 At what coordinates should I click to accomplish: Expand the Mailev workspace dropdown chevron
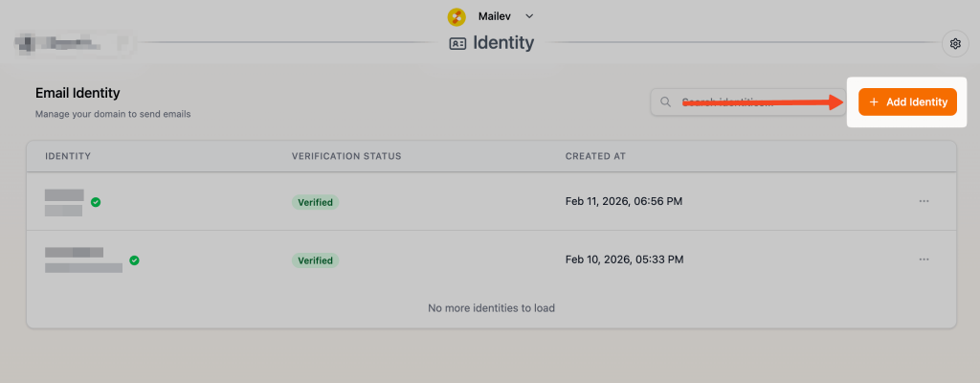pos(529,16)
